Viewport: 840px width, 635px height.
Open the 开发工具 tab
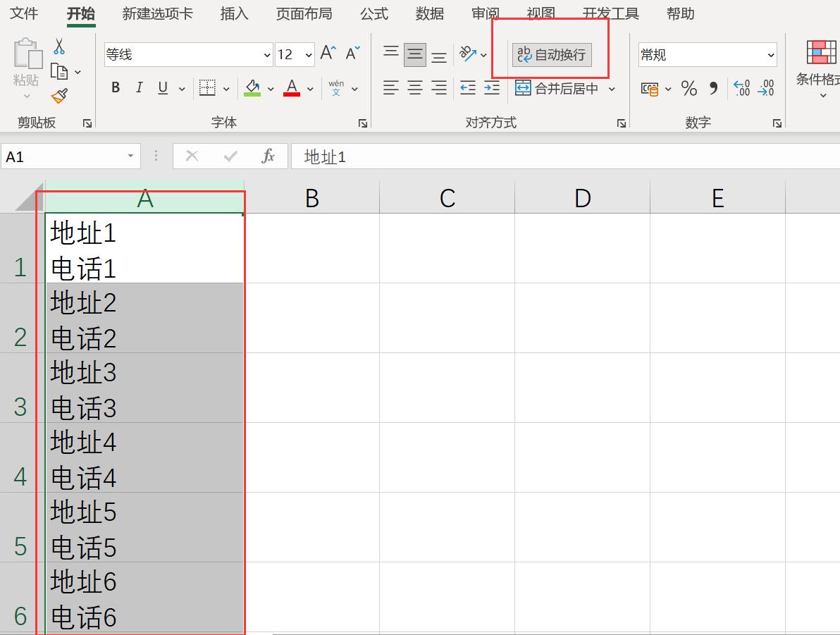pyautogui.click(x=611, y=13)
